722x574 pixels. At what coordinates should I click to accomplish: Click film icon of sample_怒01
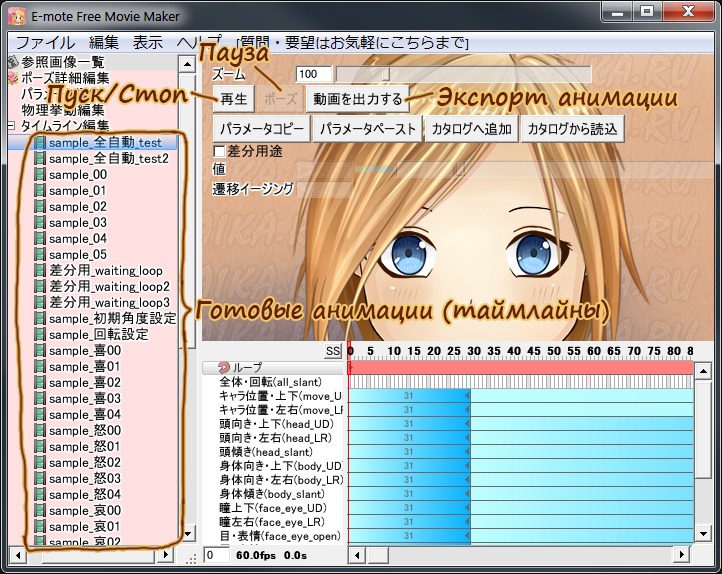pos(40,446)
